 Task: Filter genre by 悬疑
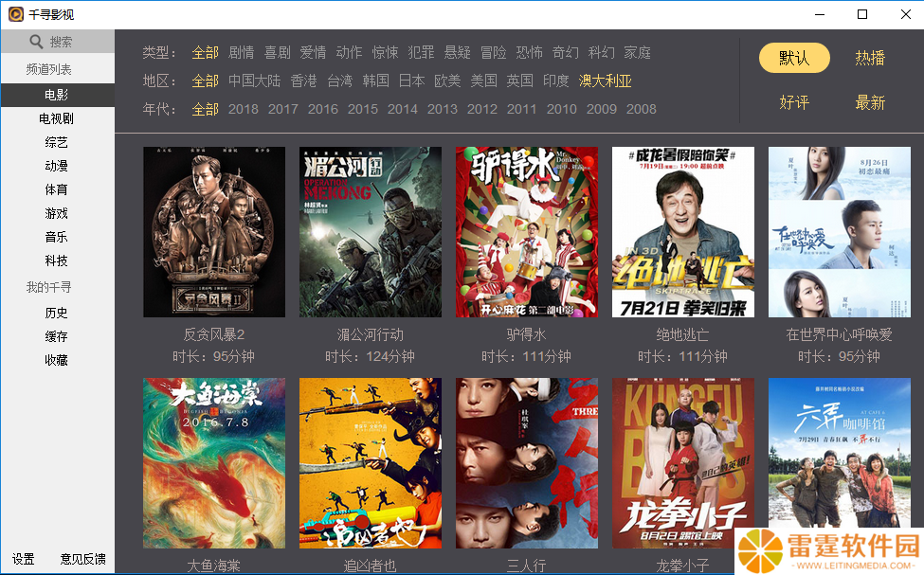tap(457, 52)
